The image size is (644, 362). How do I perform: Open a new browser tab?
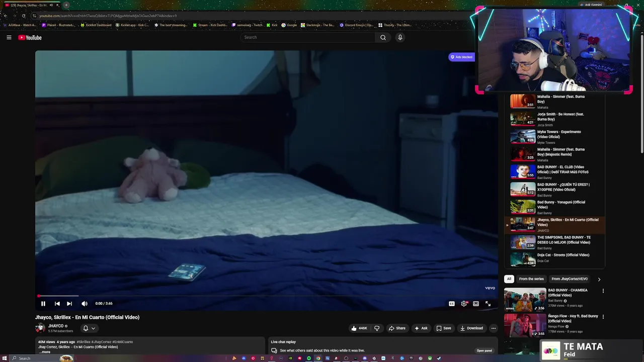pyautogui.click(x=66, y=5)
